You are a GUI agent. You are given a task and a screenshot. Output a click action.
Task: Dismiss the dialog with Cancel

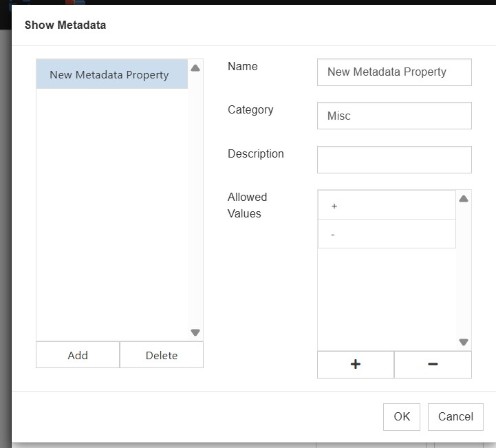tap(455, 416)
